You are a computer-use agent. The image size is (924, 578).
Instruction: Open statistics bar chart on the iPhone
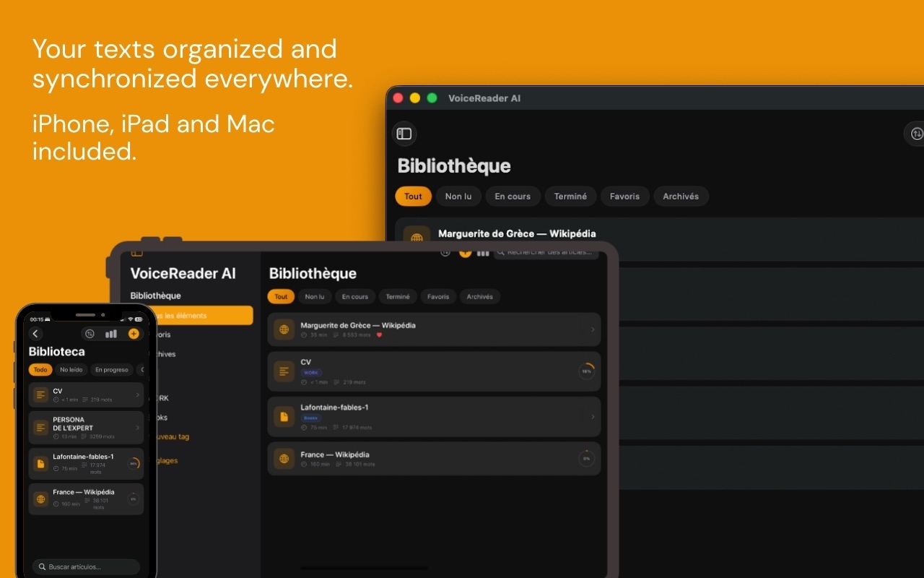(x=111, y=334)
